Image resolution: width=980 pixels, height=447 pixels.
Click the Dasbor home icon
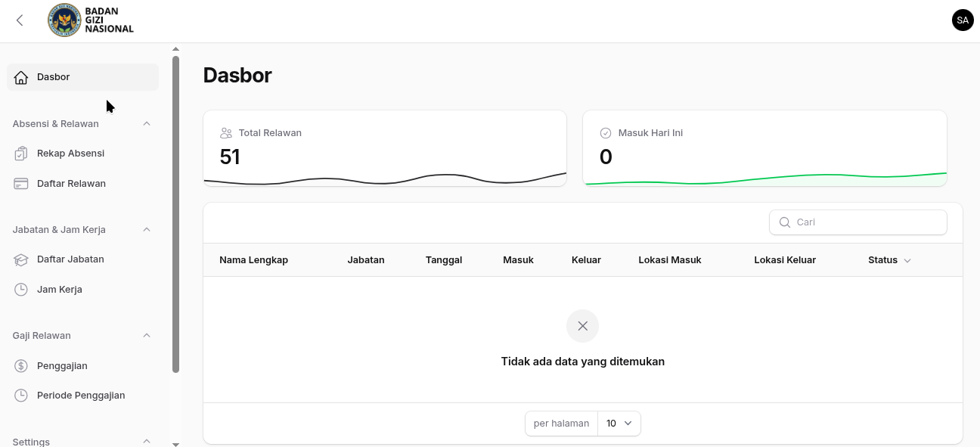[x=21, y=77]
